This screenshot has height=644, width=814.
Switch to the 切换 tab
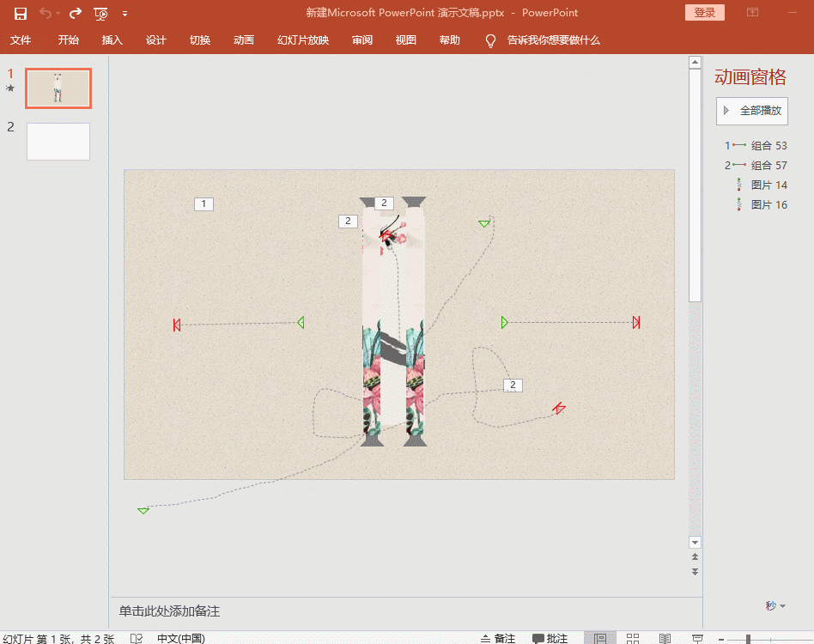pyautogui.click(x=200, y=40)
